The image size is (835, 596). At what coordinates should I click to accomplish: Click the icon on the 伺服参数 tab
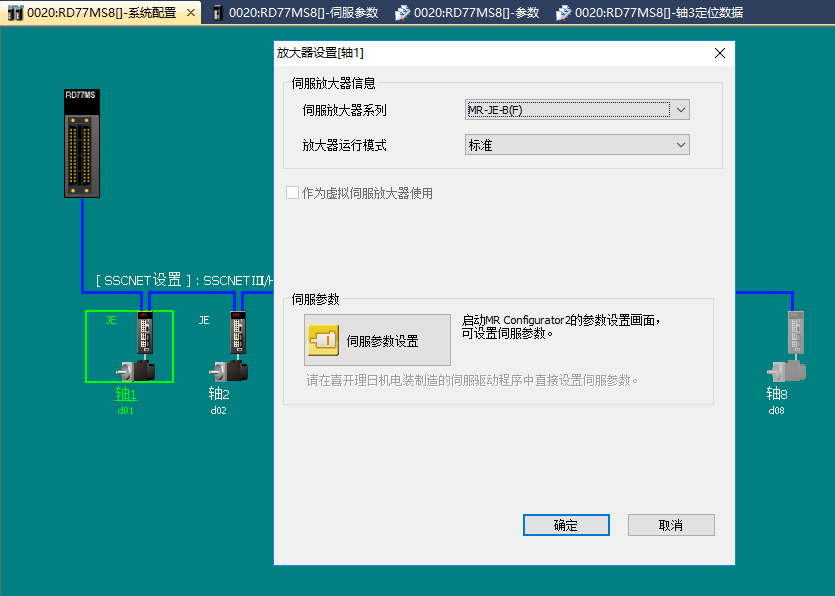[x=216, y=13]
